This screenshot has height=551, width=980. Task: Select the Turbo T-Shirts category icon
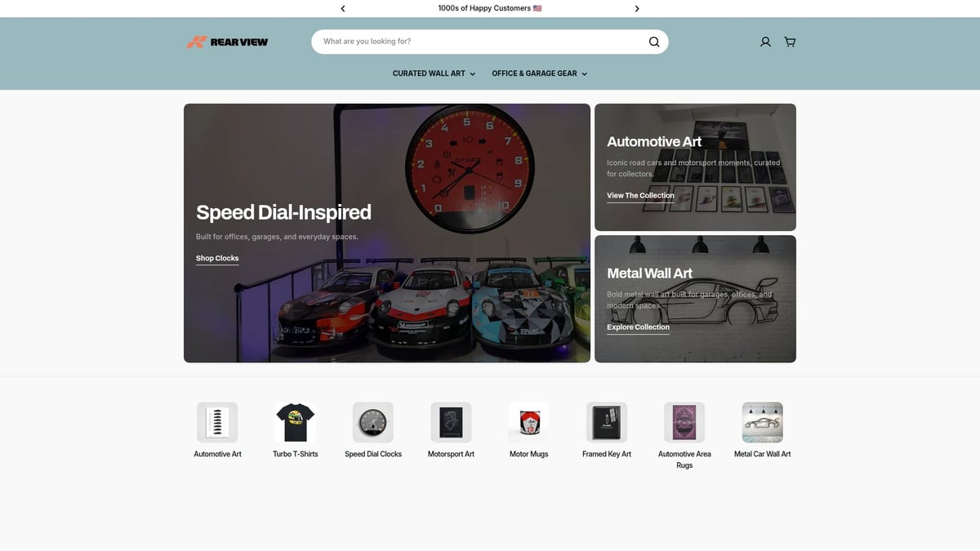tap(296, 422)
